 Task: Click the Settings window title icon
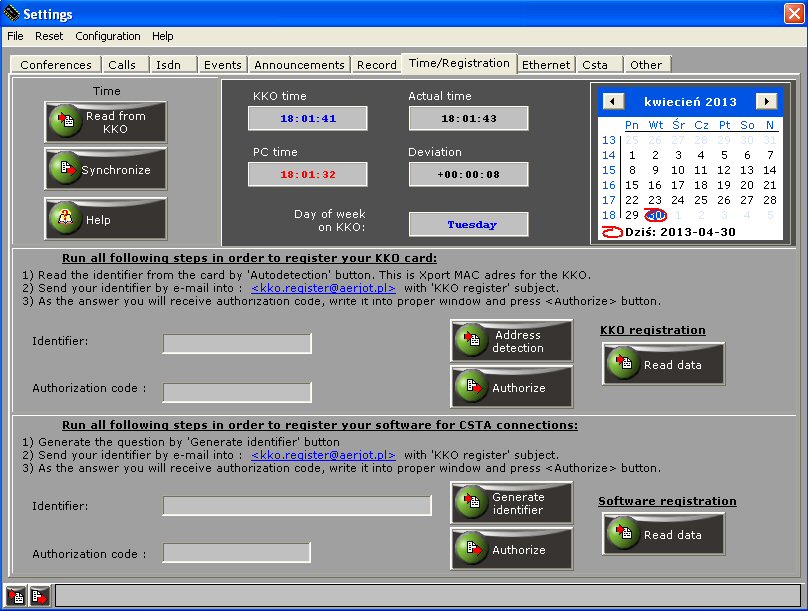pos(11,13)
